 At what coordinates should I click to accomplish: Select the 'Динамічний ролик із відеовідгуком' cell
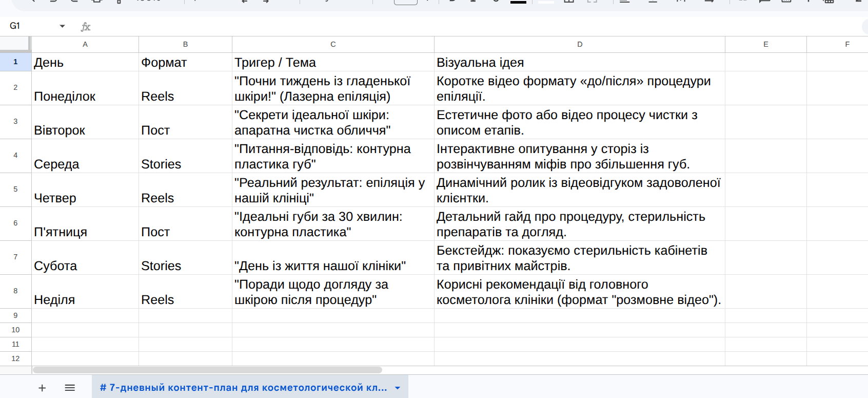tap(580, 190)
